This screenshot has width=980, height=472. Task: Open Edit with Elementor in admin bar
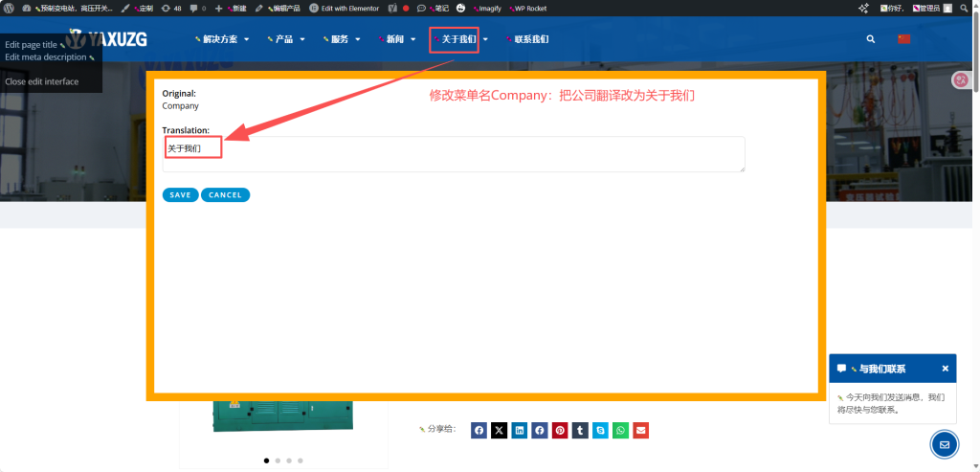(x=345, y=8)
